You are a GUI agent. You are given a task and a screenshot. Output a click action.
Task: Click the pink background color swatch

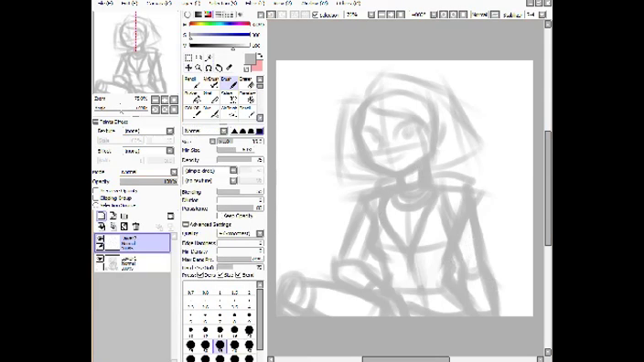coord(258,67)
